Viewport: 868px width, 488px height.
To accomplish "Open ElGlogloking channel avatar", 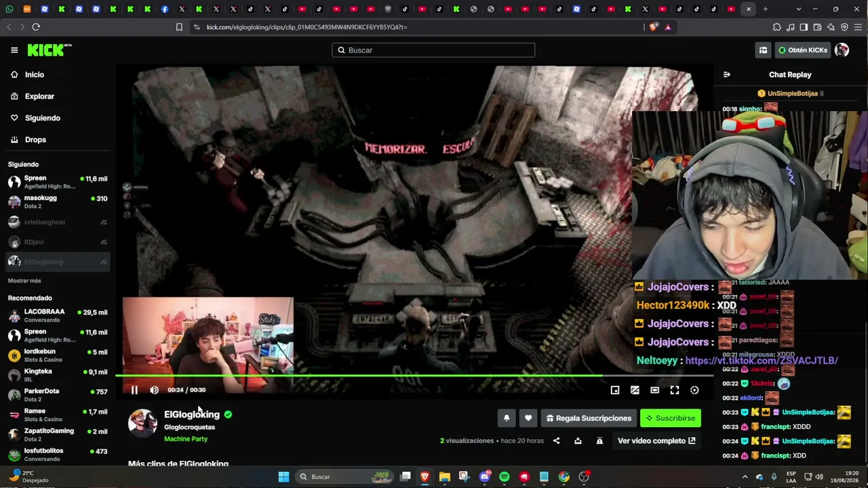I will tap(142, 422).
